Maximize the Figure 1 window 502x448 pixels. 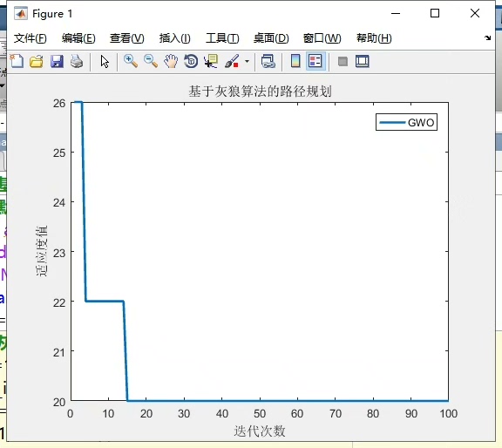(435, 13)
